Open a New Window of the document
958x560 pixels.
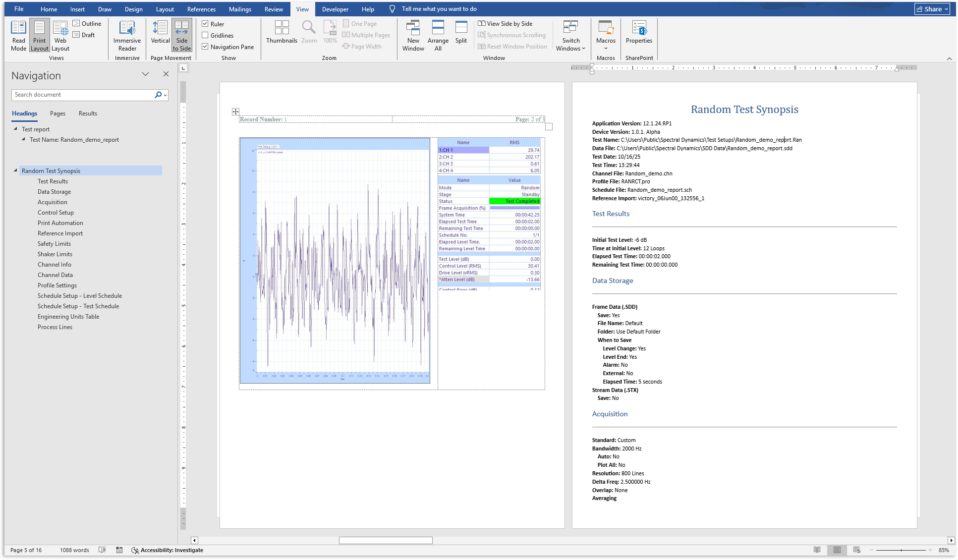point(413,35)
